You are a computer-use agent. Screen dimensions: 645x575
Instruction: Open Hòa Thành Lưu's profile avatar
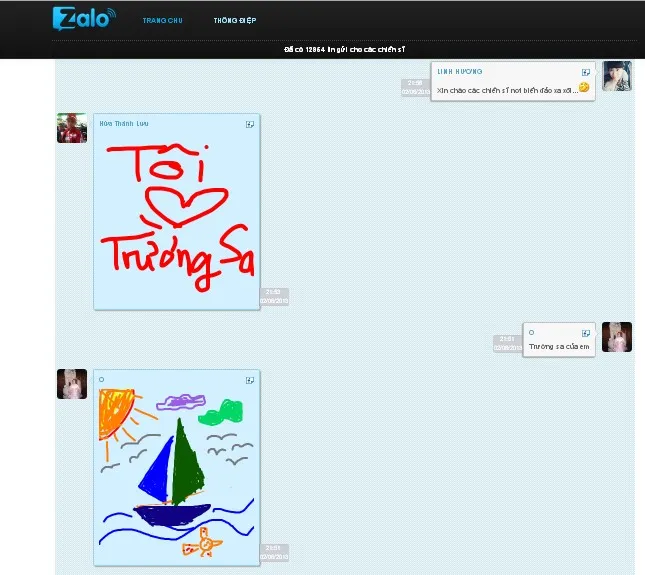[x=72, y=128]
